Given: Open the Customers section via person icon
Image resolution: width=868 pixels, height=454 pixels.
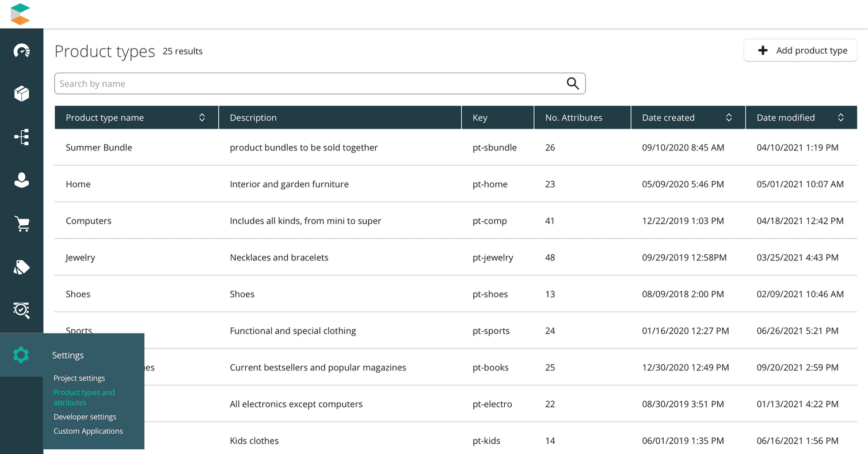Looking at the screenshot, I should tap(21, 180).
